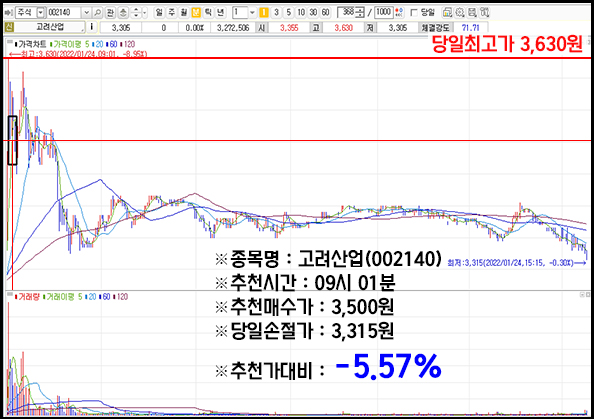Click the chart layout icon beside the 당일 checkbox

[x=447, y=13]
